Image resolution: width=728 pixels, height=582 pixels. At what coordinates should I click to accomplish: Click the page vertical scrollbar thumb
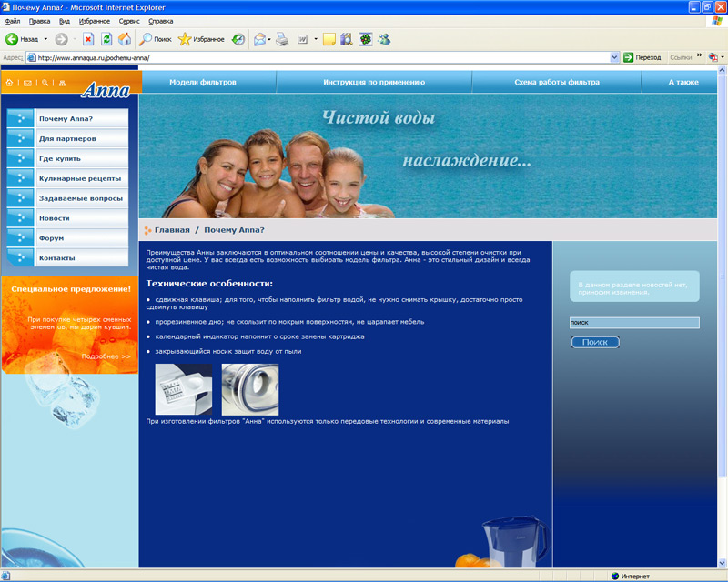click(x=722, y=276)
